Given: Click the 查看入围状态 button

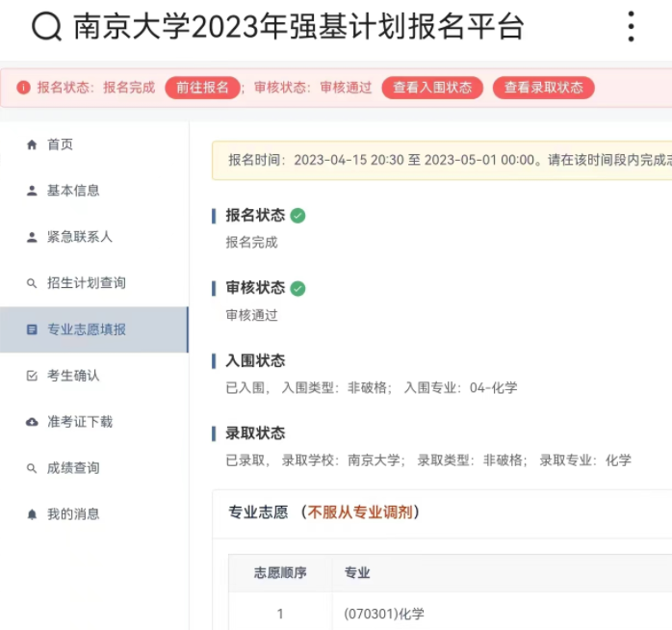Looking at the screenshot, I should 432,88.
